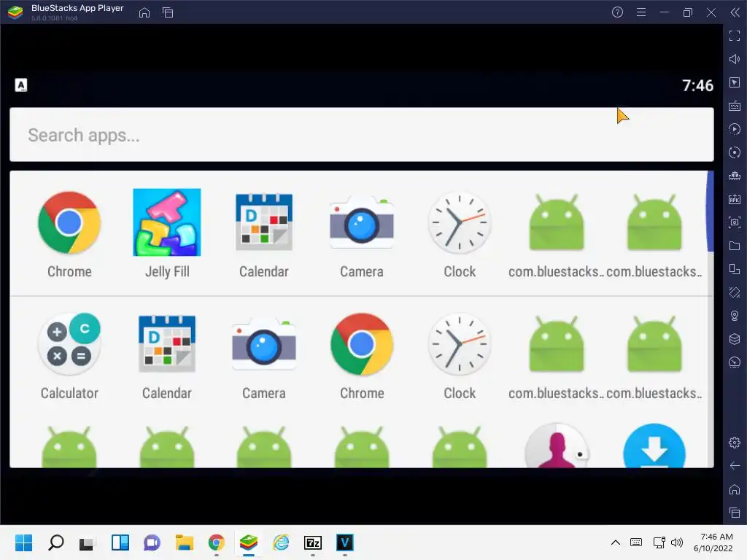Open Windows taskbar search
The image size is (747, 560).
pyautogui.click(x=56, y=542)
